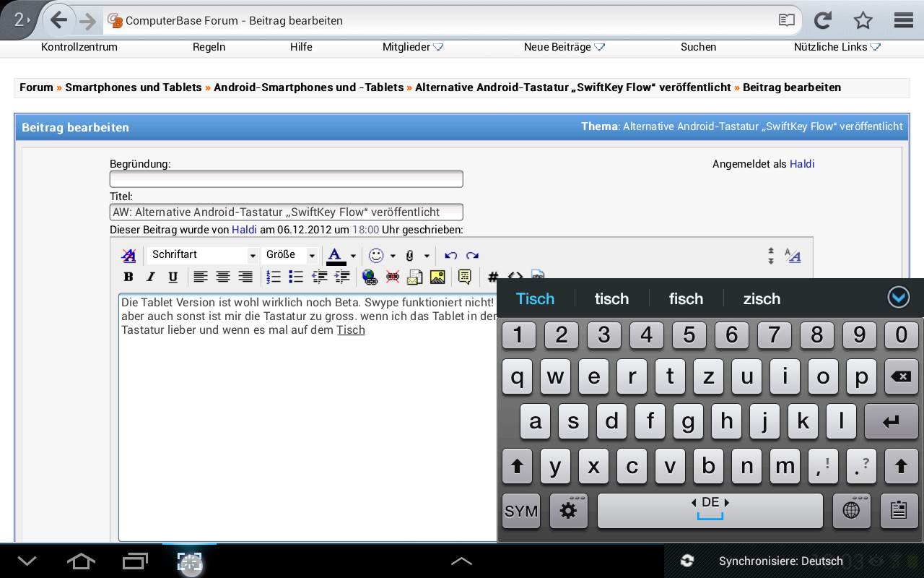Click the Begründung input field
This screenshot has width=924, height=578.
click(x=287, y=179)
